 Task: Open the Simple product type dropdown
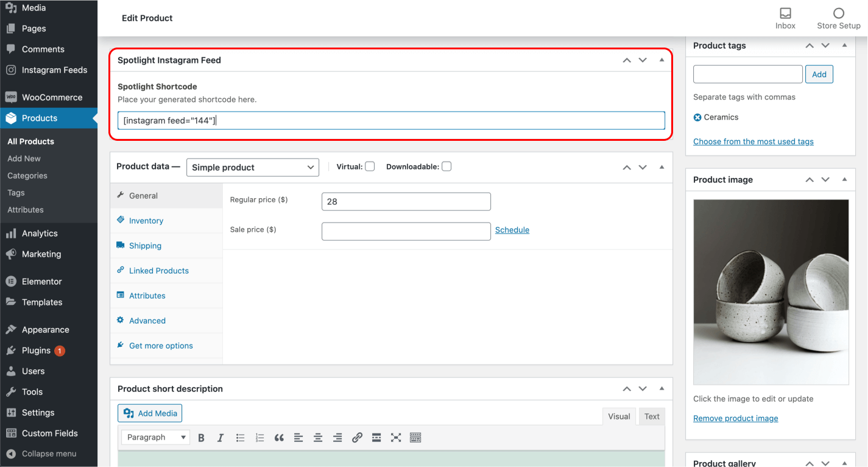(x=253, y=167)
